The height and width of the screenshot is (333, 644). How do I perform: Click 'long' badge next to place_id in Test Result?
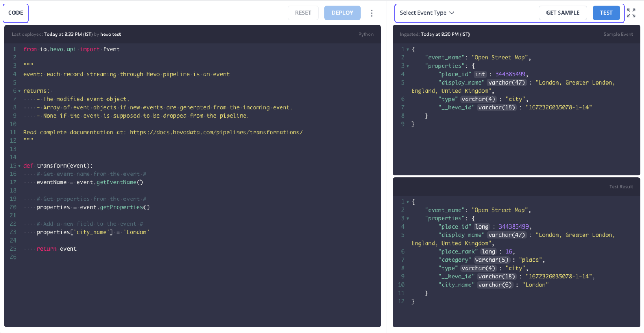point(482,227)
